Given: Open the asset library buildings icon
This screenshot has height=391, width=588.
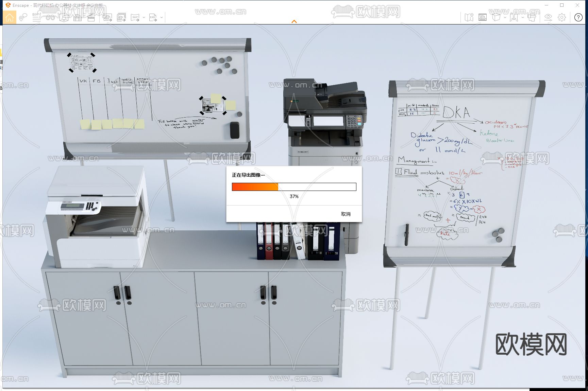Looking at the screenshot, I should 78,17.
